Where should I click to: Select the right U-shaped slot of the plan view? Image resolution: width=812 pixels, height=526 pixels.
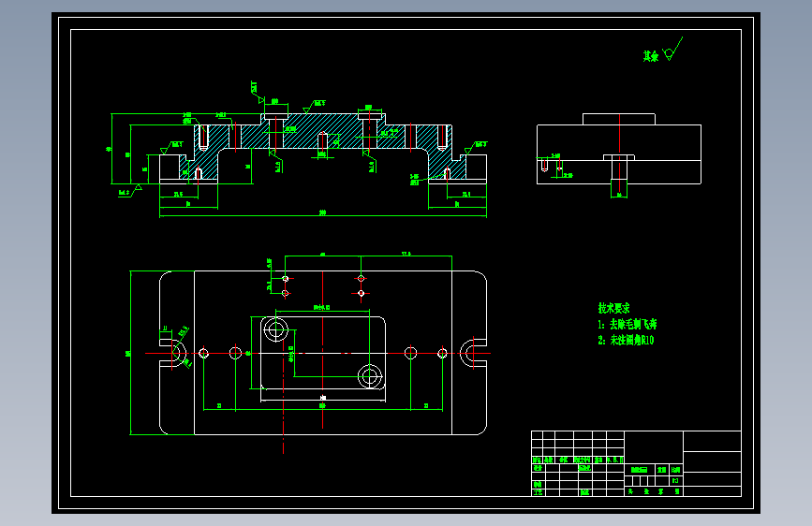tap(473, 353)
